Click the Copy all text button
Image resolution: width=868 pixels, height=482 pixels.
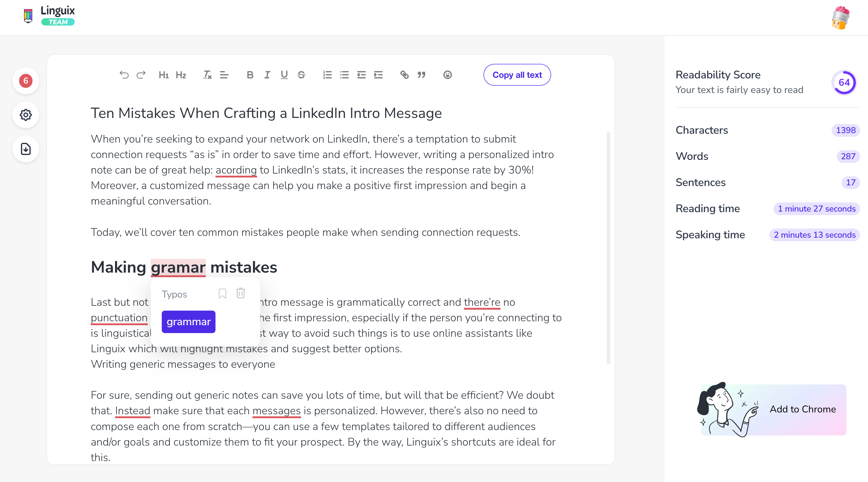(x=517, y=75)
